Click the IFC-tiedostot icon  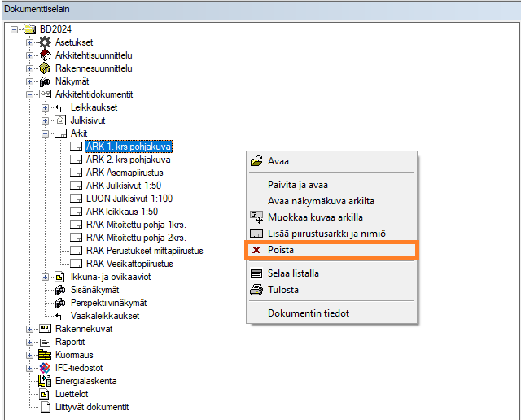45,368
